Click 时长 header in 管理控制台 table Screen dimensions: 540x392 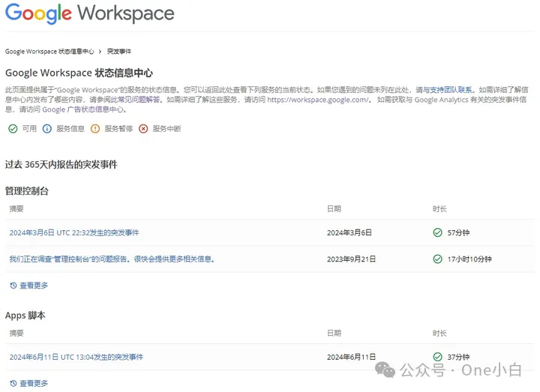[x=439, y=209]
